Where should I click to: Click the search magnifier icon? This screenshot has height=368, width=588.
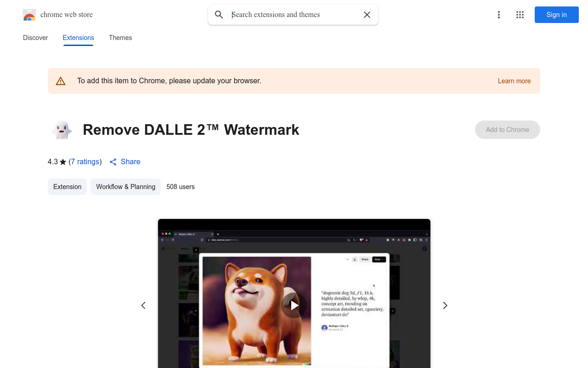(219, 15)
